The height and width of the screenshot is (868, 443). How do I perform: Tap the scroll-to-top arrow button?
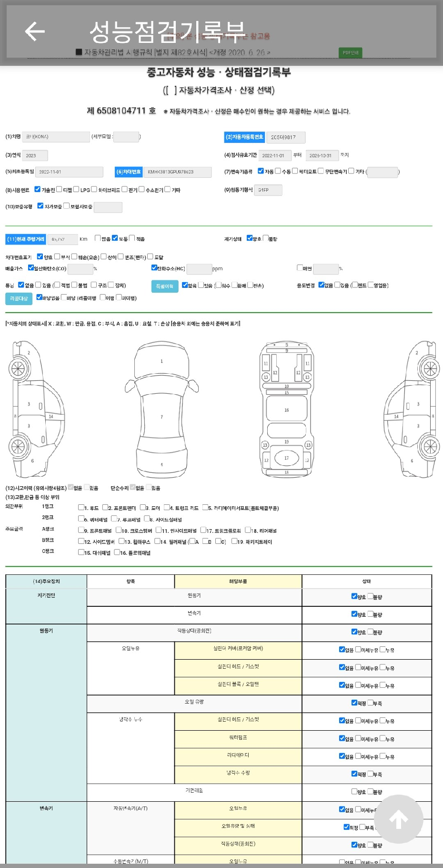[x=398, y=819]
